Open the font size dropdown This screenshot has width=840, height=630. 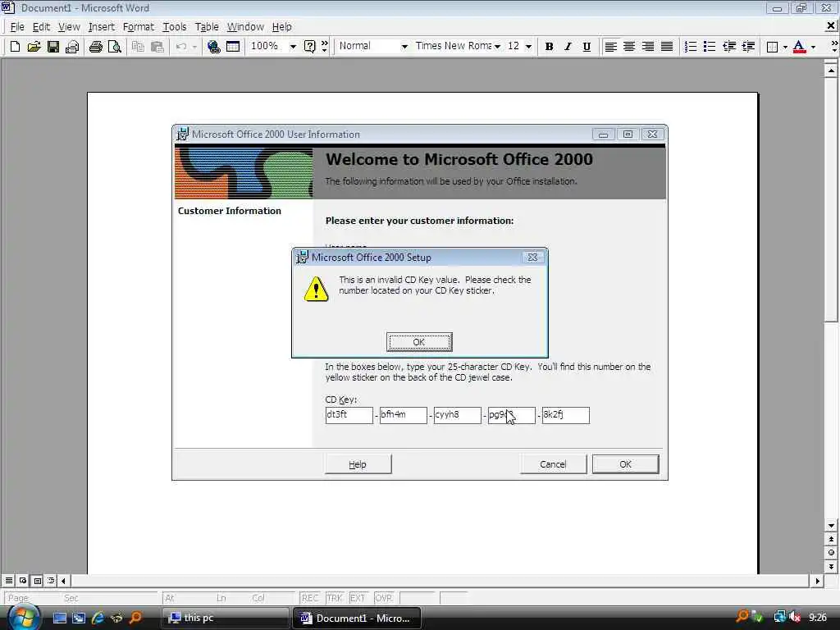pyautogui.click(x=529, y=47)
